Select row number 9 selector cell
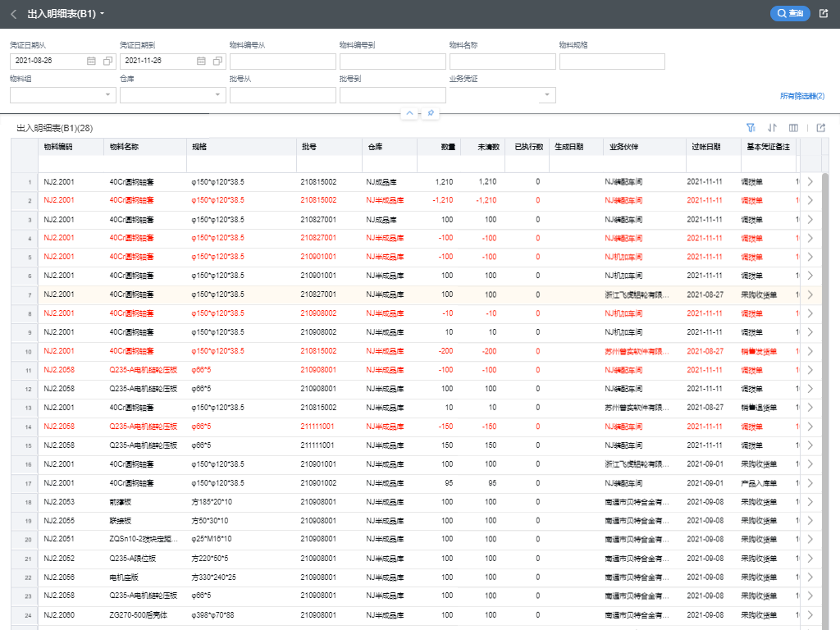This screenshot has width=840, height=630. tap(25, 333)
